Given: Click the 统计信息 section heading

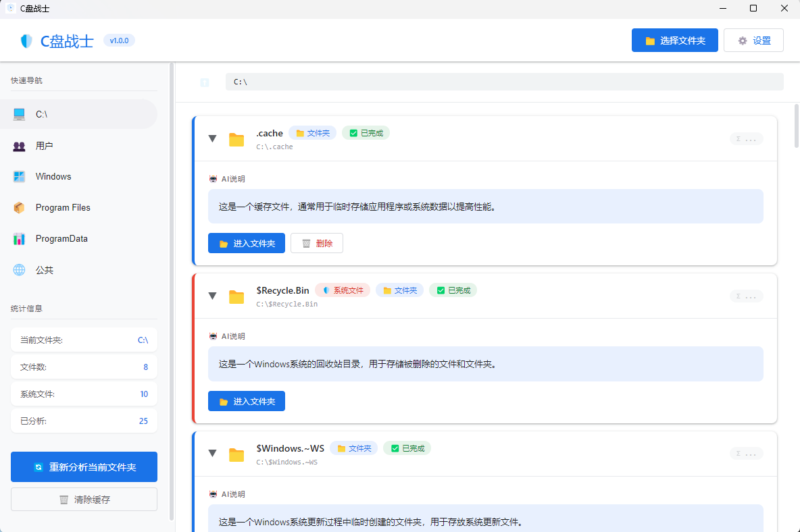Looking at the screenshot, I should point(26,309).
